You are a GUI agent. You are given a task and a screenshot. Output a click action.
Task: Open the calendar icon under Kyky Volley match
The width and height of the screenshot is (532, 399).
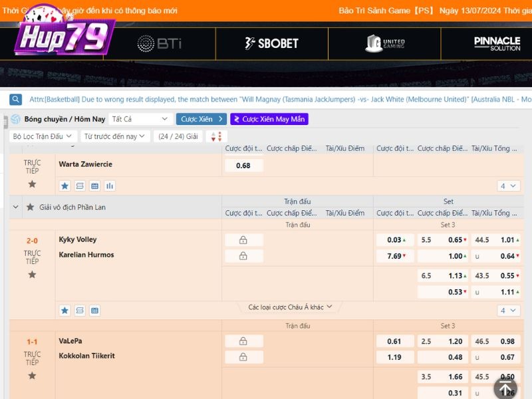click(x=94, y=311)
